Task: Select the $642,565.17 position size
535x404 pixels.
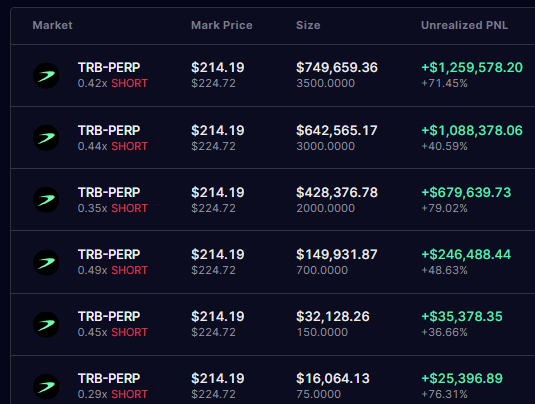Action: pos(337,130)
